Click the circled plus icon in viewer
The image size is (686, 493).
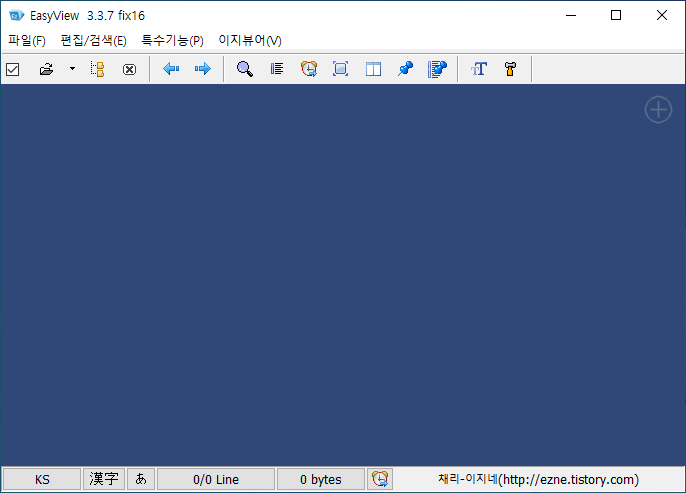[x=658, y=110]
